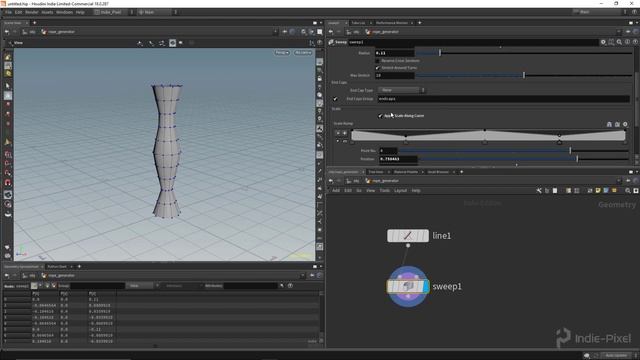Select the sweep1 node

408,287
